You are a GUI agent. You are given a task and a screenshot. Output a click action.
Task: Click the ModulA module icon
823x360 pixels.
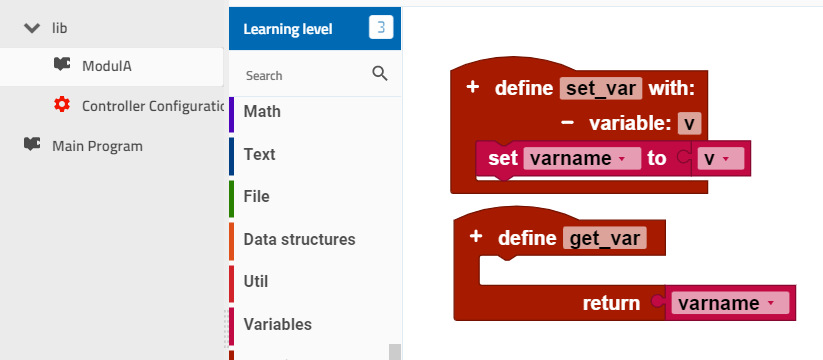click(62, 65)
